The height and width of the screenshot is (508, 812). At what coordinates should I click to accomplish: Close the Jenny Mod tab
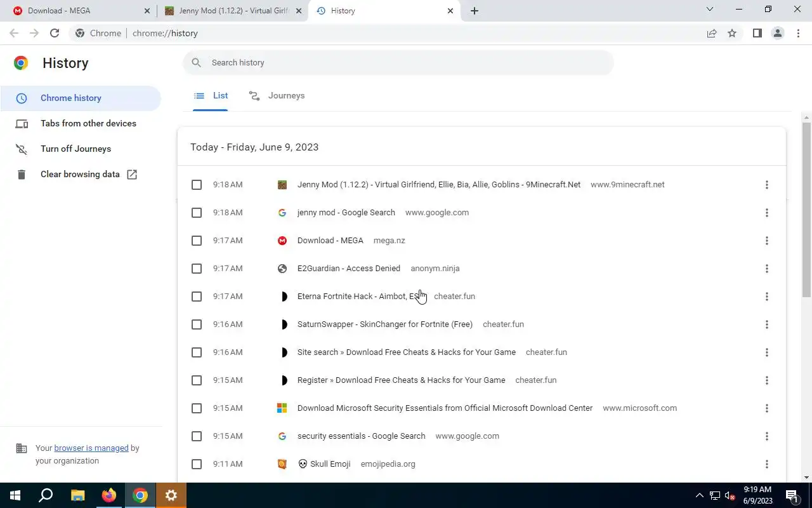click(x=299, y=11)
